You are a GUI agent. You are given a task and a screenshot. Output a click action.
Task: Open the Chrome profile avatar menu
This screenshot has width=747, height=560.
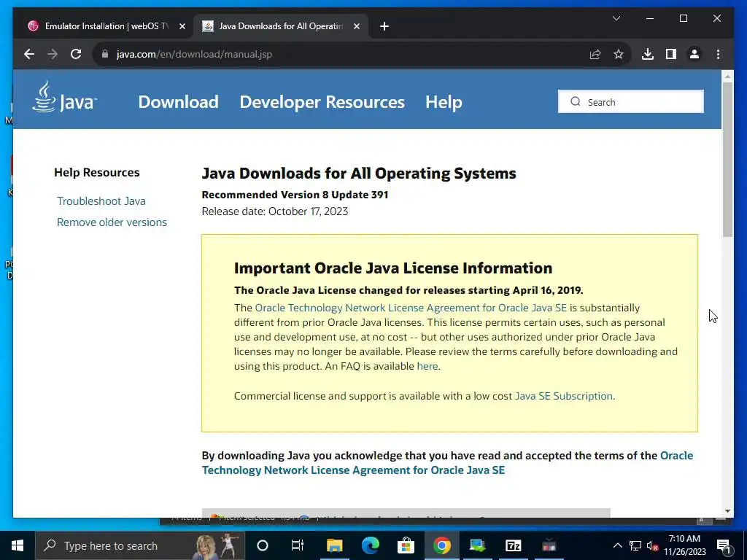click(694, 54)
